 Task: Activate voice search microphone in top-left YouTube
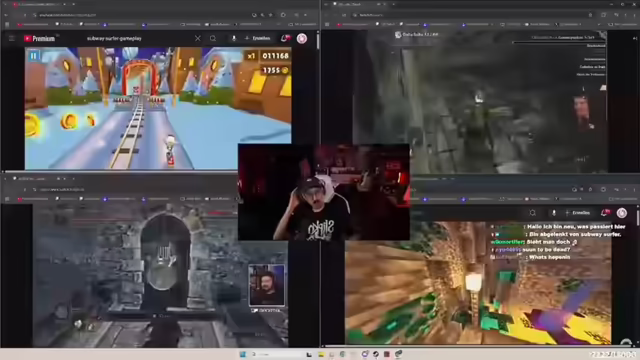pyautogui.click(x=234, y=38)
